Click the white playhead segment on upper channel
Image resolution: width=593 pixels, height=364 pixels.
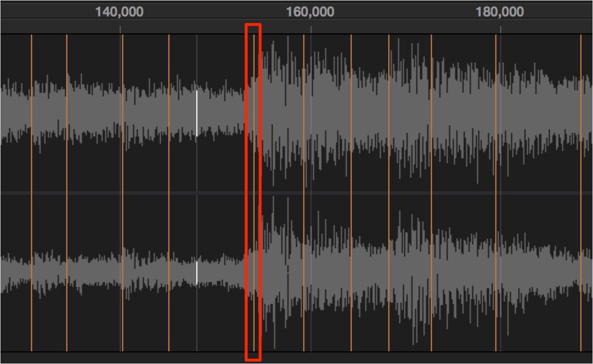(197, 113)
